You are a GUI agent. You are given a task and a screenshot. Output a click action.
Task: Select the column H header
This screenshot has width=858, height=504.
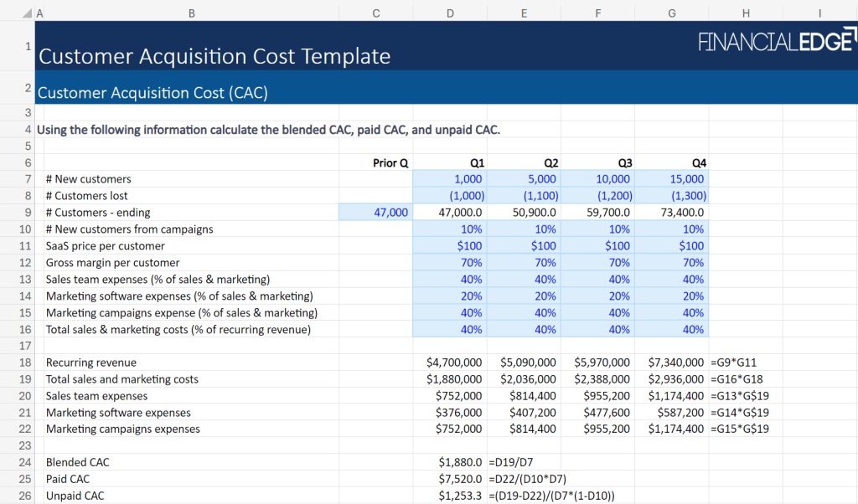tap(745, 13)
